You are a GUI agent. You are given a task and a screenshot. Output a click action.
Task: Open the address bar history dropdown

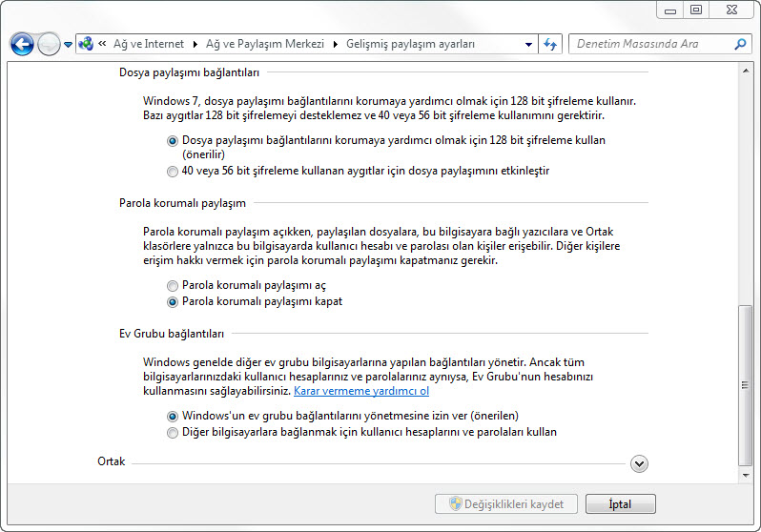528,44
